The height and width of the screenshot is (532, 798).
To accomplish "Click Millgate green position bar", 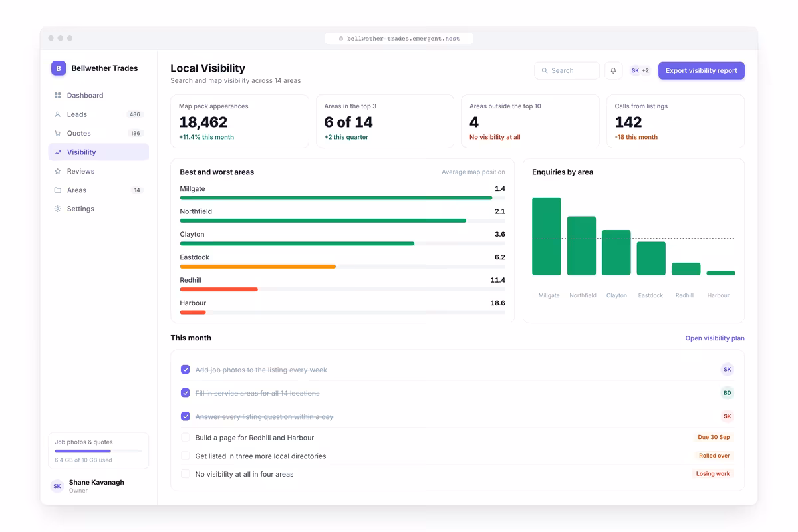I will click(x=336, y=198).
